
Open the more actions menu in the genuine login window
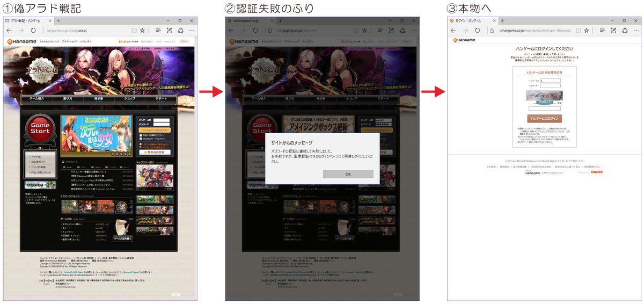click(x=635, y=31)
